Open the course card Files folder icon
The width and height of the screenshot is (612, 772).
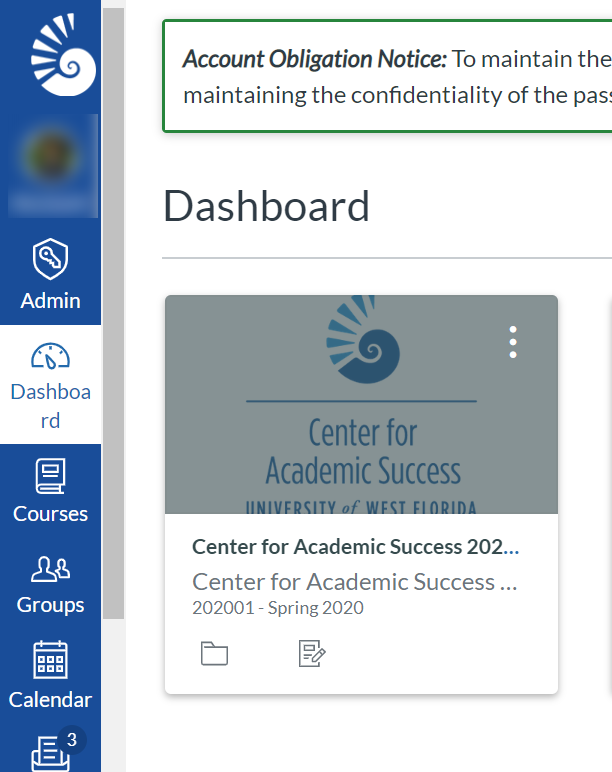(x=214, y=654)
